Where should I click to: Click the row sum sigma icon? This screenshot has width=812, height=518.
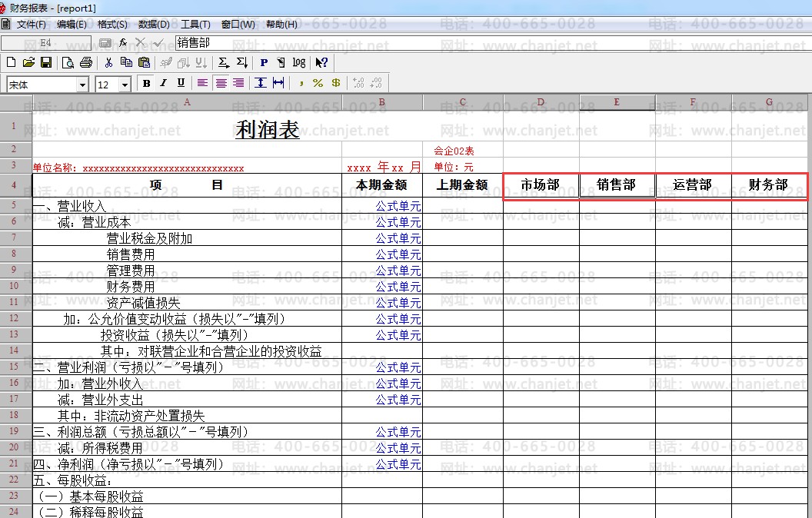[223, 62]
